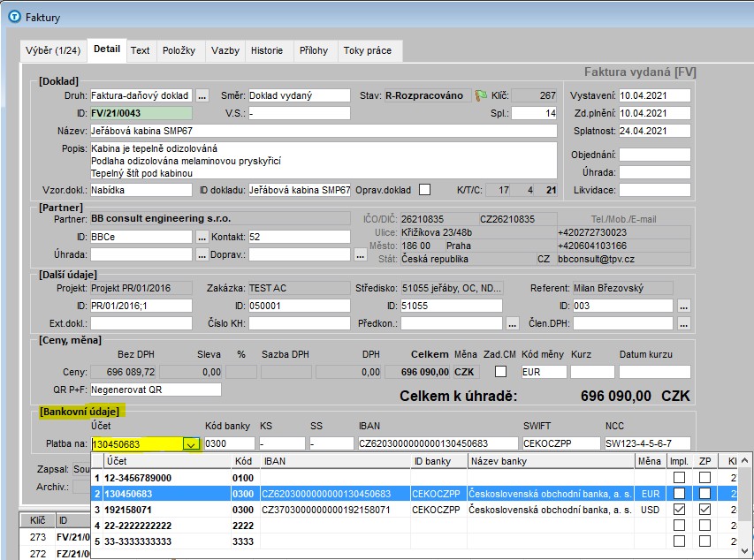Click the ellipsis button next to Předkon. field

513,323
